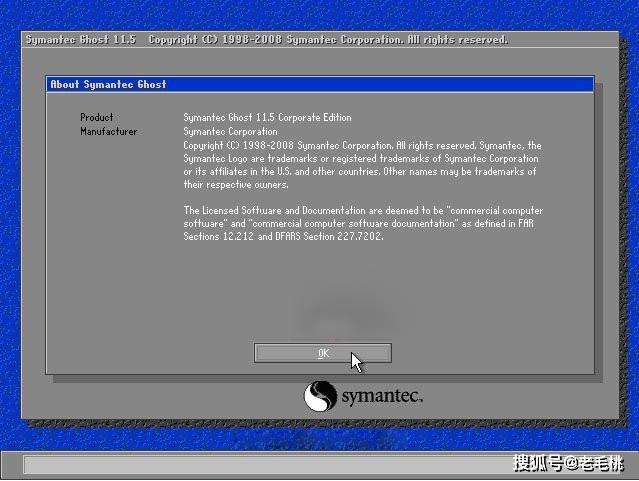This screenshot has height=481, width=639.
Task: Select 'Symantec Ghost 11.5 Corporate Edition' text
Action: pyautogui.click(x=267, y=118)
